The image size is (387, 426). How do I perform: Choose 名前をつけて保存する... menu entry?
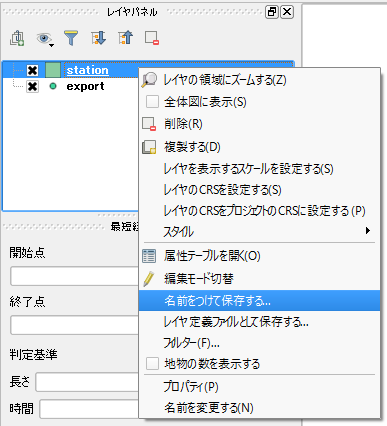coord(259,301)
